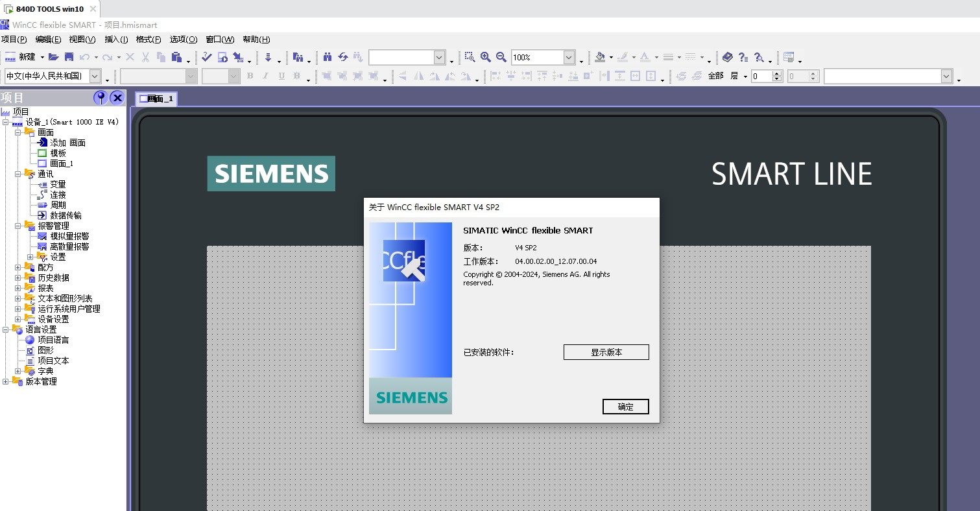Click the fill color bucket swatch
The height and width of the screenshot is (511, 980).
coord(600,57)
